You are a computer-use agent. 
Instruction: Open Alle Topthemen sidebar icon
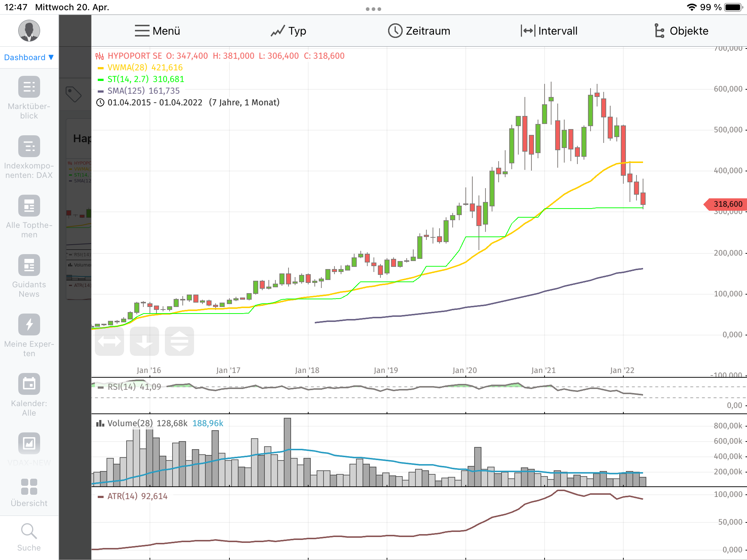29,206
